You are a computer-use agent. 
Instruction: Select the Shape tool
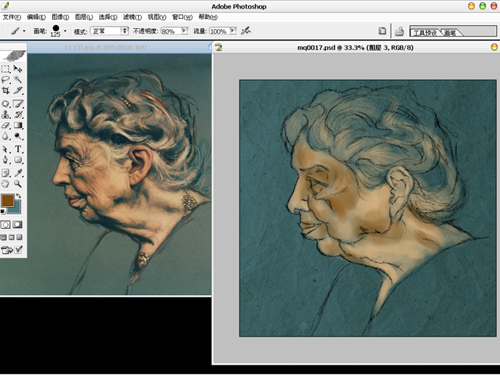click(18, 160)
